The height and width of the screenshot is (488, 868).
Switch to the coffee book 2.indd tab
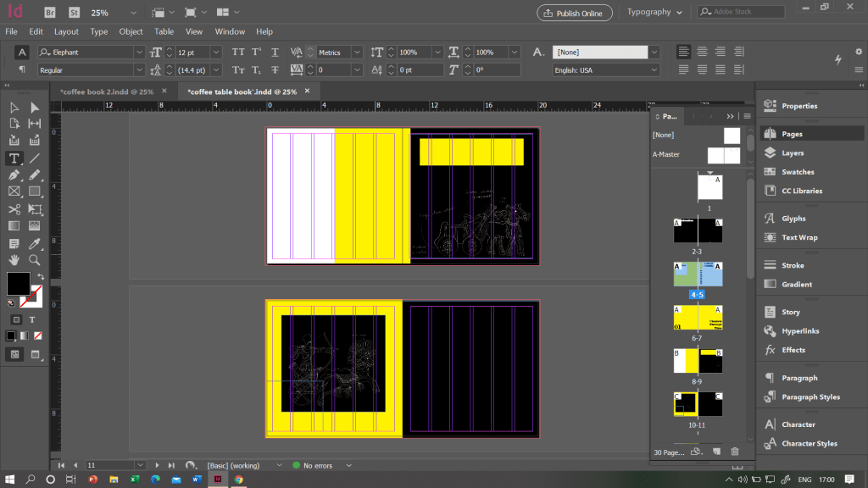106,91
